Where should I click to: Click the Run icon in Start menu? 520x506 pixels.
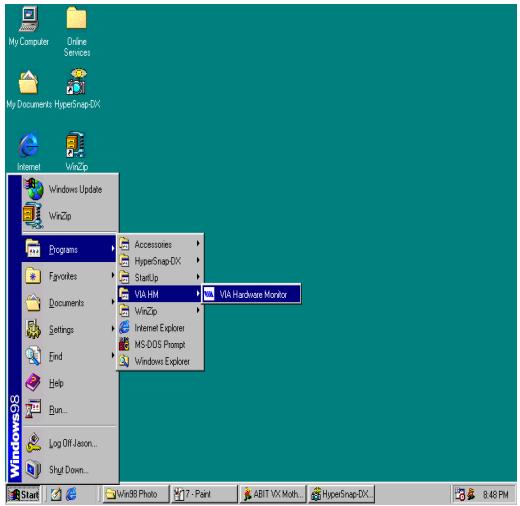(x=33, y=409)
